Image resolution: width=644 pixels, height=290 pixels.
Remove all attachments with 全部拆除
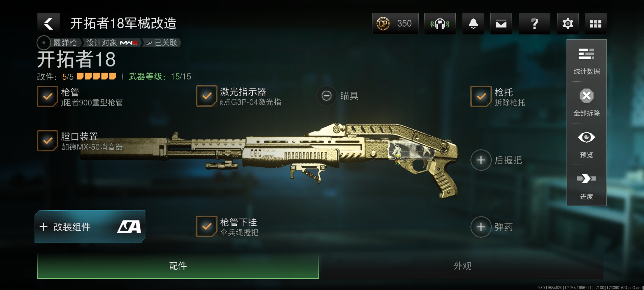(x=586, y=103)
